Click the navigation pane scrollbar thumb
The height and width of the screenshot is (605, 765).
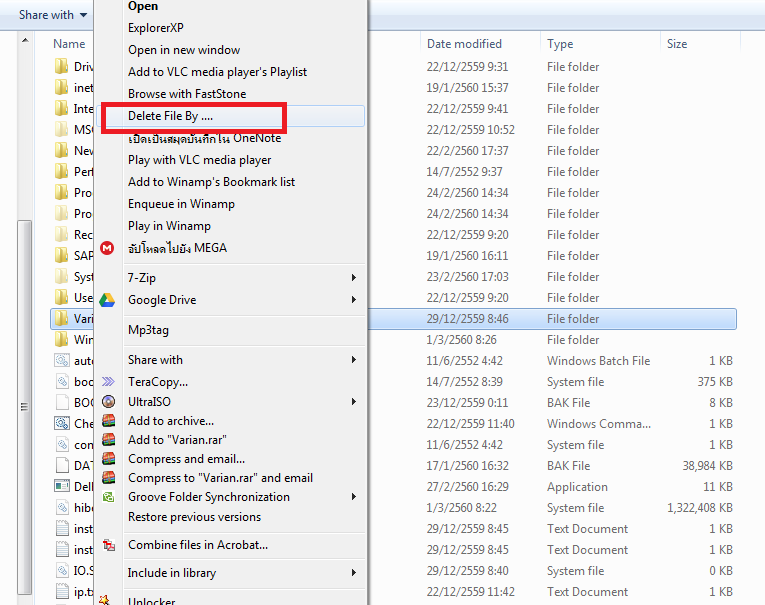(x=24, y=406)
